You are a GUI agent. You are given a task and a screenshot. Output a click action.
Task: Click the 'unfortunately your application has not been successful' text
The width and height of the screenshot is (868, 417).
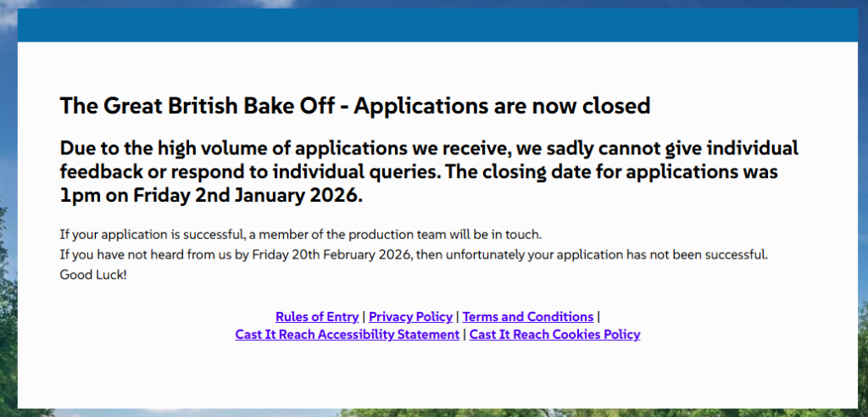(592, 254)
